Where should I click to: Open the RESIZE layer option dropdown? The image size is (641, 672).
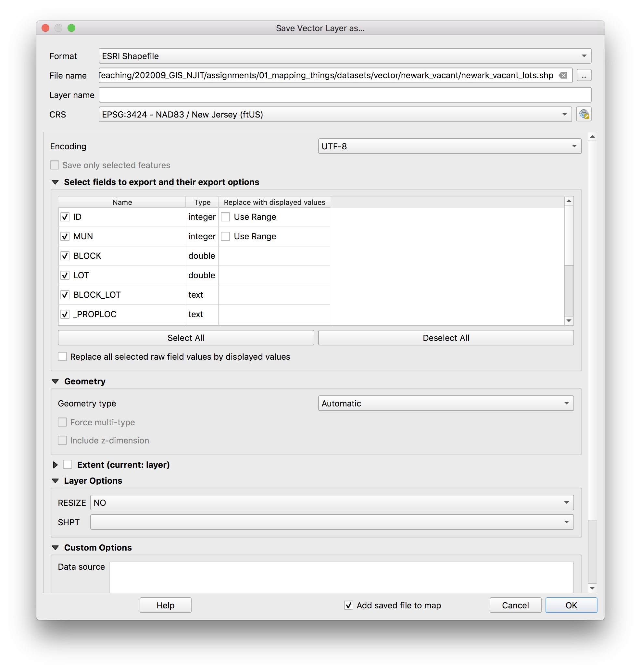click(567, 503)
